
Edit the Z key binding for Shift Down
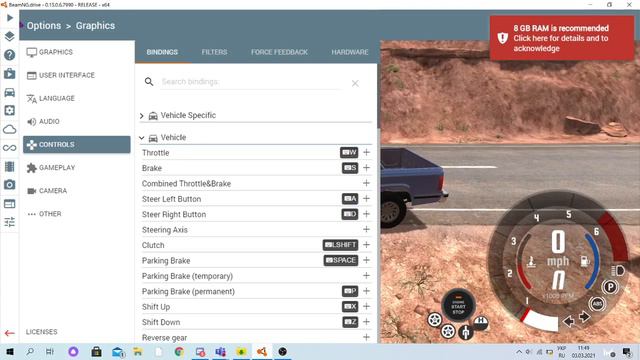[350, 322]
